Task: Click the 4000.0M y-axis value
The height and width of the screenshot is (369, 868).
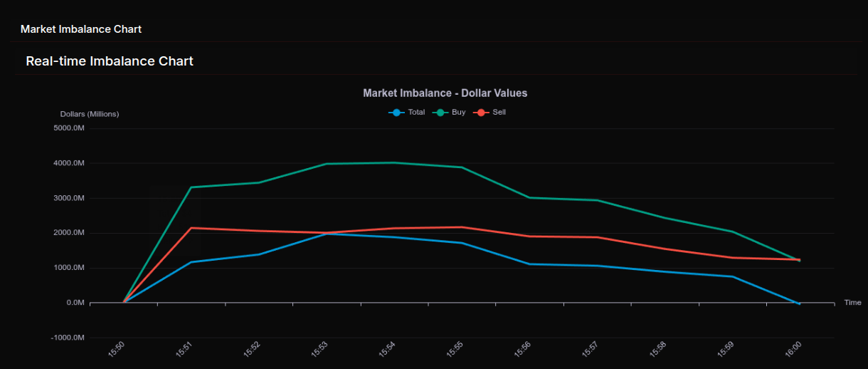Action: click(x=69, y=163)
